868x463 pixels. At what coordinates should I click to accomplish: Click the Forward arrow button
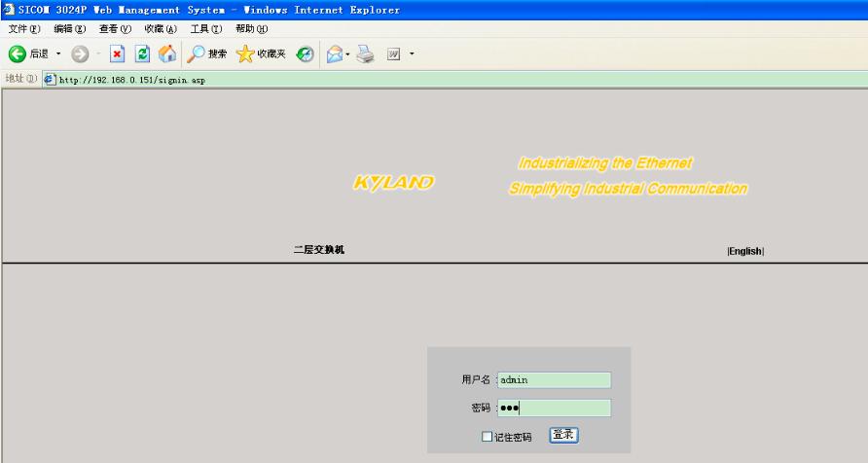click(x=80, y=53)
